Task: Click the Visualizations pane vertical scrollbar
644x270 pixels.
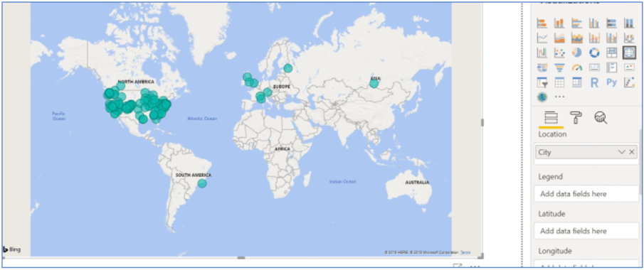Action: click(x=640, y=162)
